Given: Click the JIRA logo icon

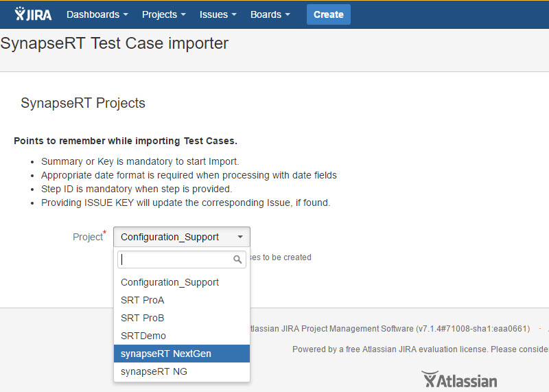Looking at the screenshot, I should (x=33, y=14).
